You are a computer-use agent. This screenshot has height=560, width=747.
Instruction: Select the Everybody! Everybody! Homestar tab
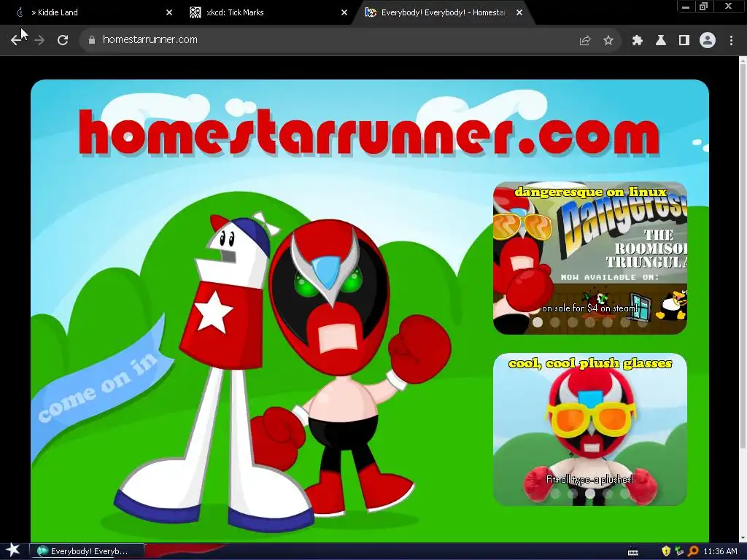pos(443,12)
